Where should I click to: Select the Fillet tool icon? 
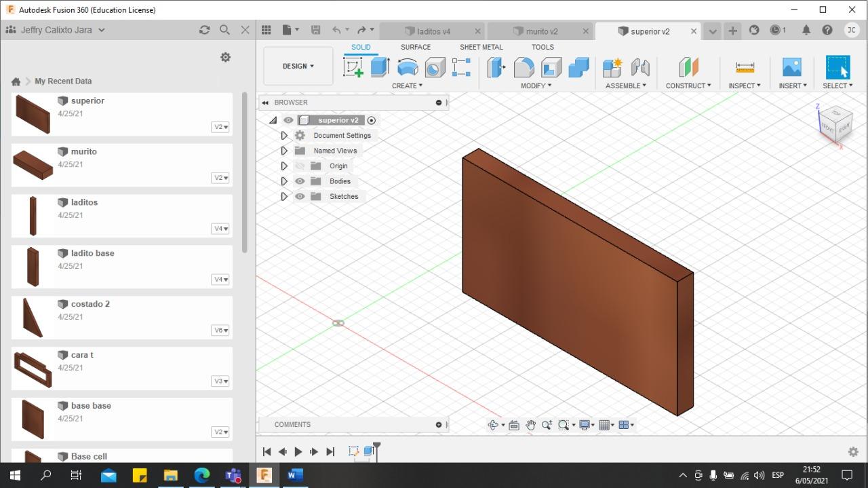click(x=524, y=67)
